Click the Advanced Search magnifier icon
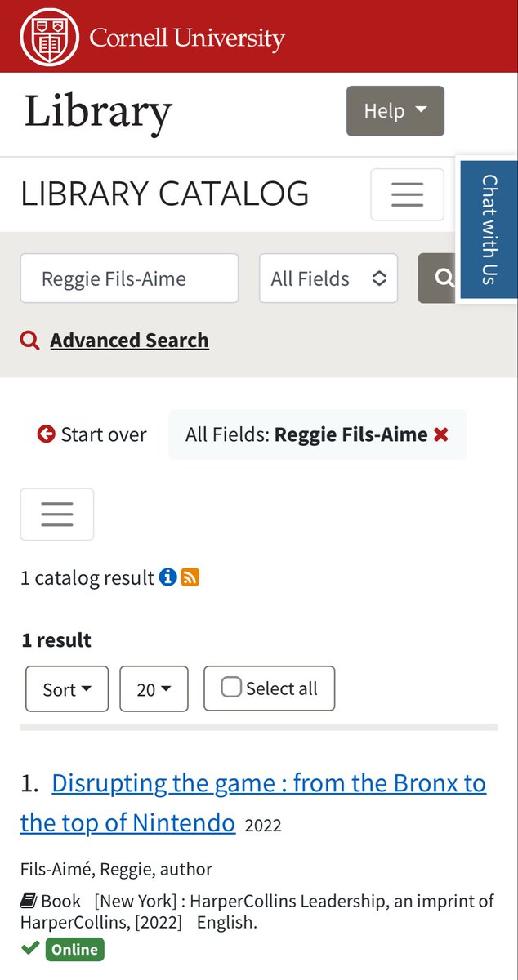The height and width of the screenshot is (980, 518). [x=30, y=340]
